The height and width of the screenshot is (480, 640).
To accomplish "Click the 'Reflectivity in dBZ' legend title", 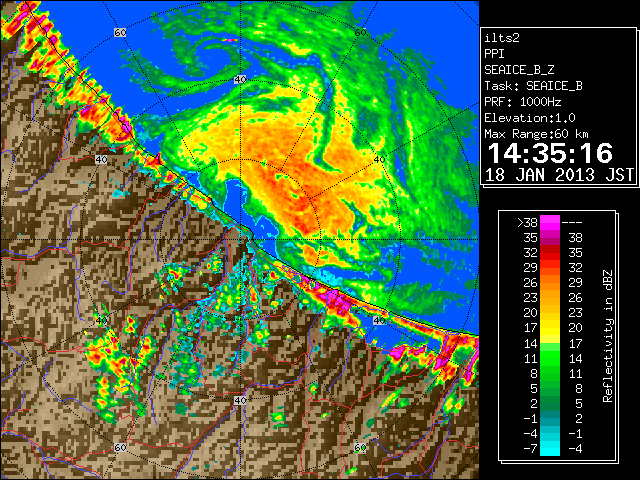I will pyautogui.click(x=608, y=336).
